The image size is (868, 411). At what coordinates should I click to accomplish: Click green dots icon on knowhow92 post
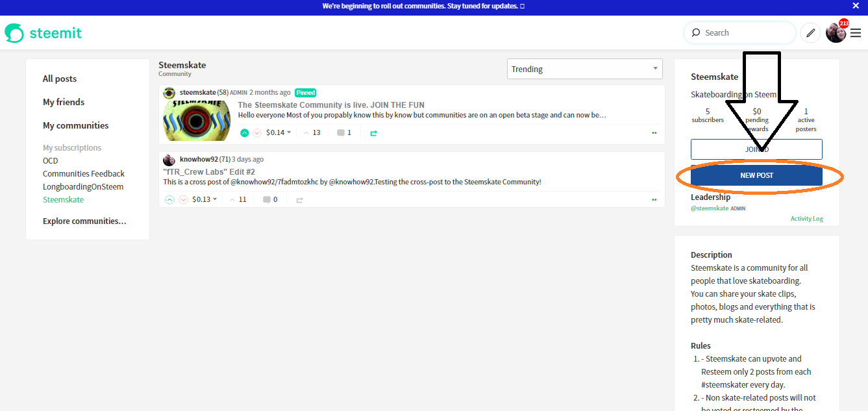tap(654, 200)
